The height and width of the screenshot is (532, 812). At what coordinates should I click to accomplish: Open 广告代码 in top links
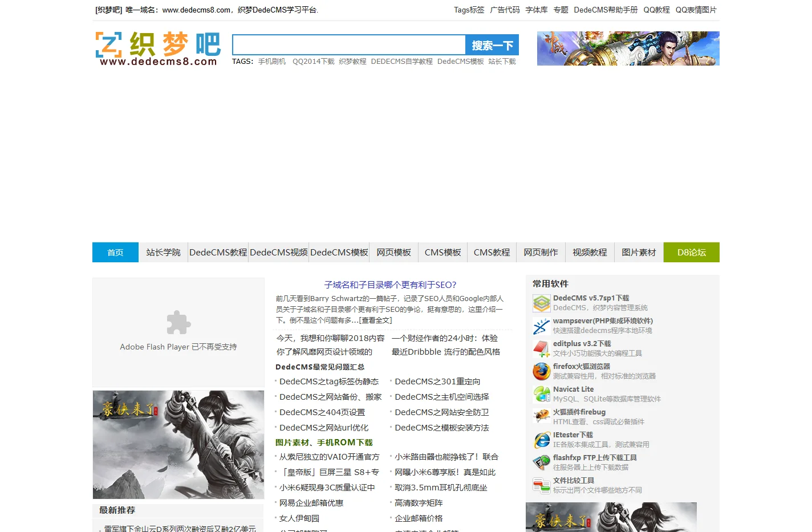(x=505, y=10)
